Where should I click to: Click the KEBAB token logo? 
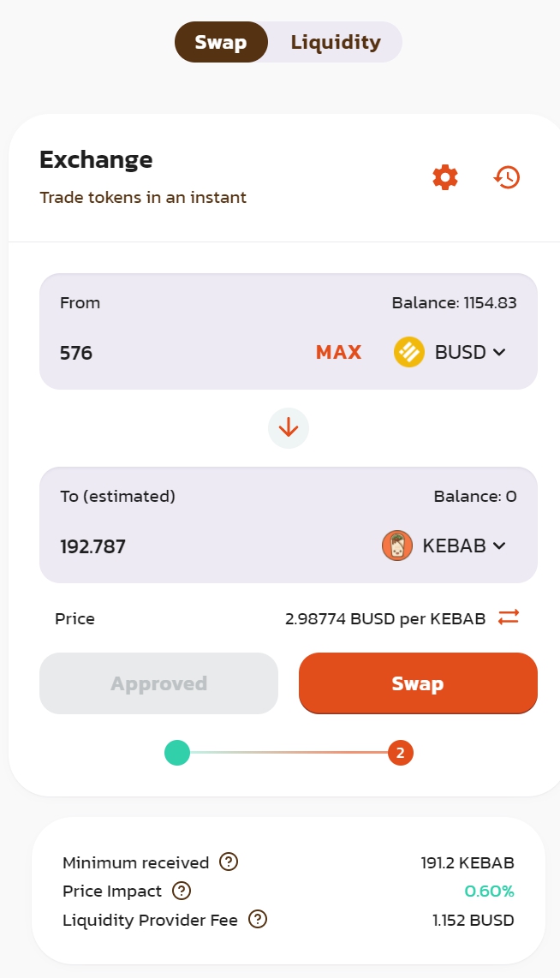[397, 546]
